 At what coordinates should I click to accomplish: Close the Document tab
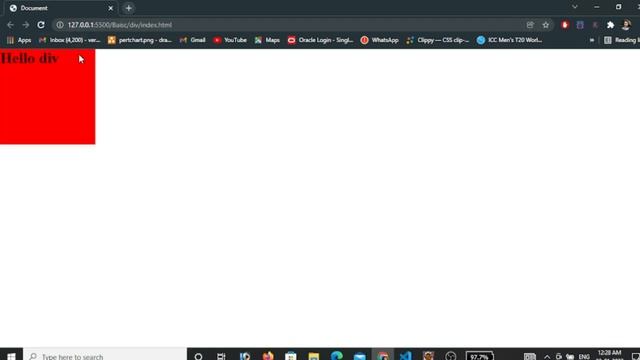pyautogui.click(x=111, y=8)
